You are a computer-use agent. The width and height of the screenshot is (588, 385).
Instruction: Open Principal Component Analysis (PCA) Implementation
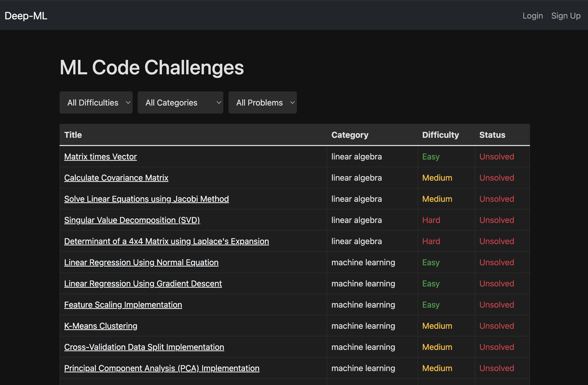point(162,368)
